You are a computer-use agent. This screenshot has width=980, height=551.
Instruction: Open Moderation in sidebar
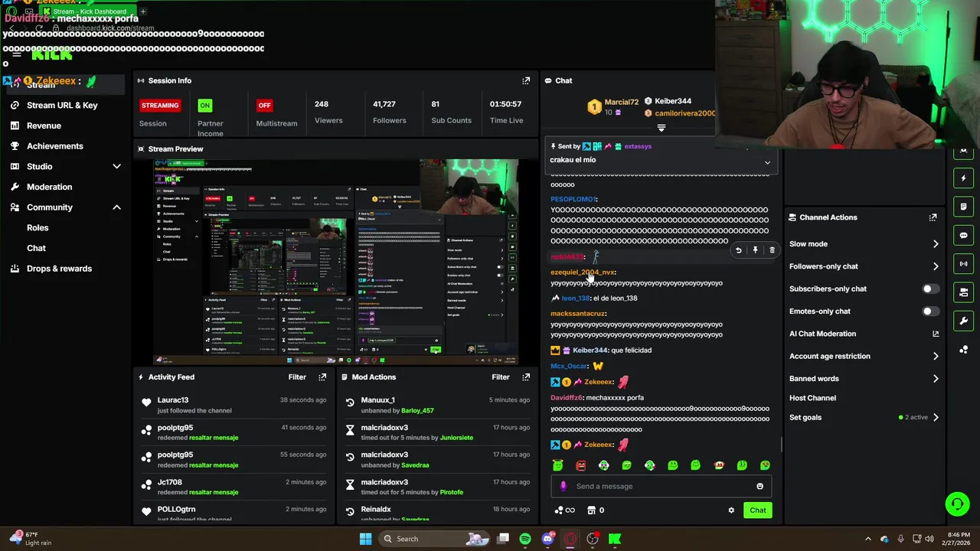(x=49, y=187)
